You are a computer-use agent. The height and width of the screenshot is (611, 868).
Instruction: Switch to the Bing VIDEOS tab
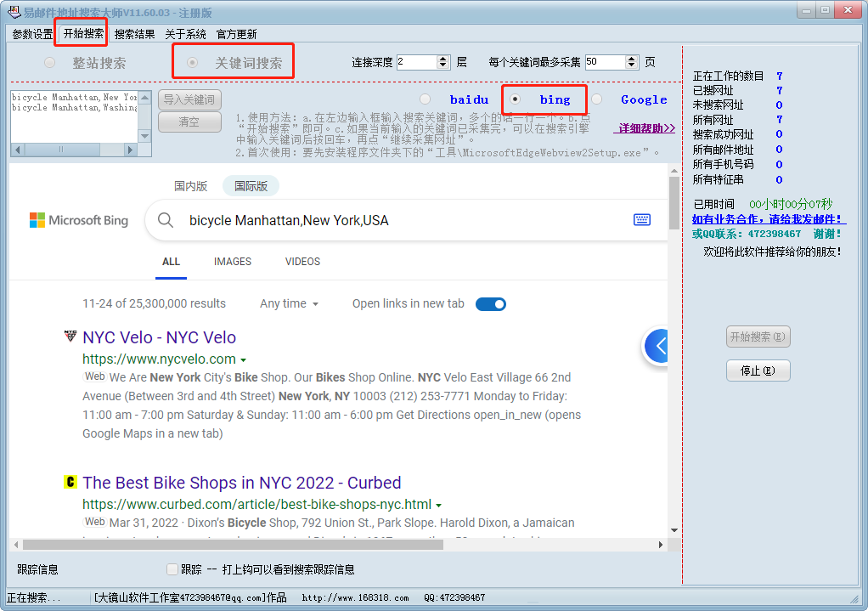pyautogui.click(x=302, y=262)
